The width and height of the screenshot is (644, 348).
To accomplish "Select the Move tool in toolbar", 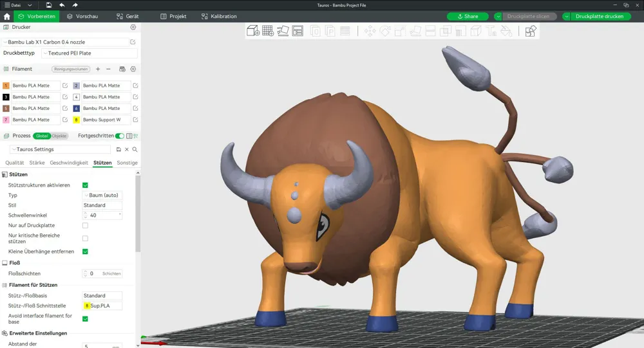I will coord(370,31).
